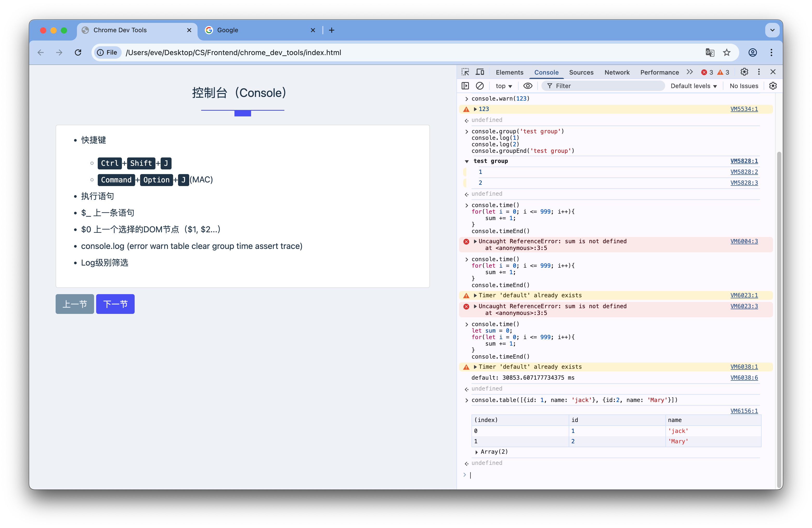Open the VM6156:1 source link
The height and width of the screenshot is (528, 812).
coord(744,411)
